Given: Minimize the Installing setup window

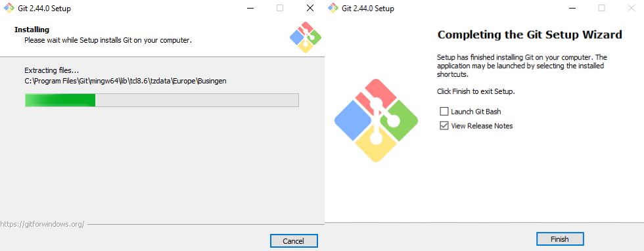Looking at the screenshot, I should (250, 9).
